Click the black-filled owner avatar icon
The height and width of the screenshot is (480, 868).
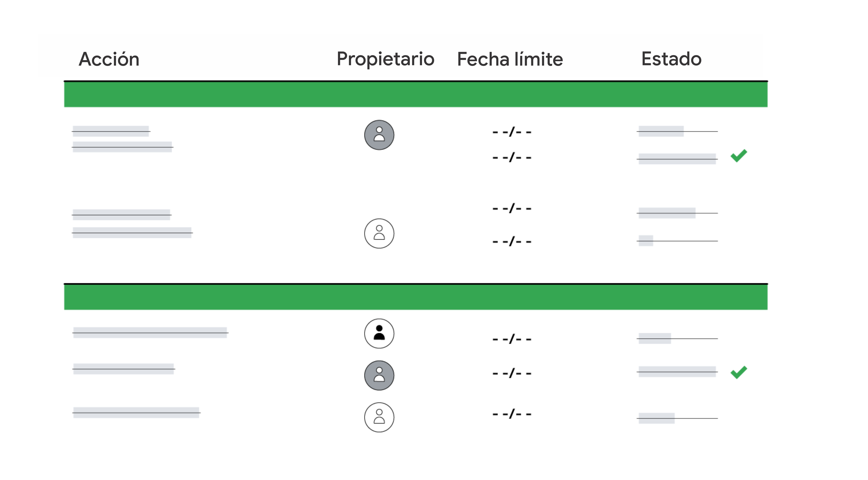click(379, 333)
